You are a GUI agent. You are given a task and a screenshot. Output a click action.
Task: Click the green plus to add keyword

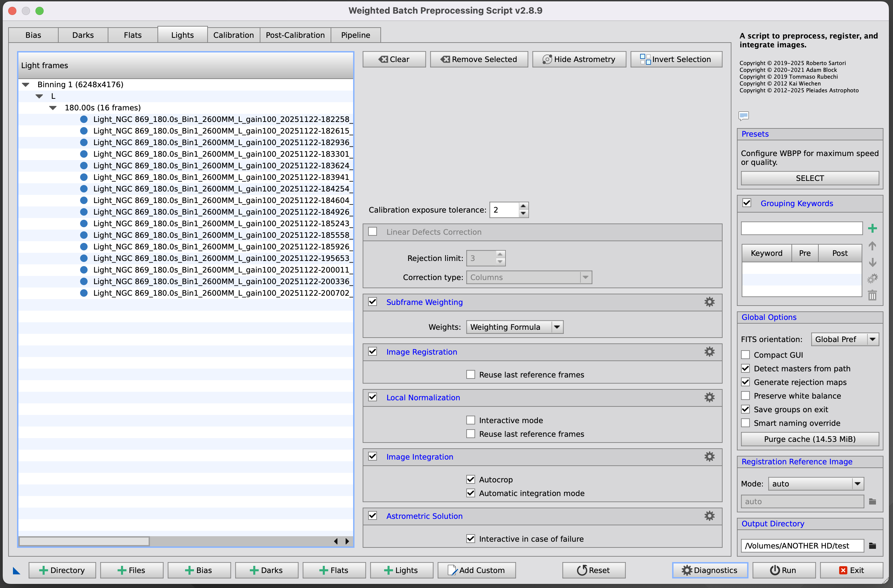[x=872, y=228]
